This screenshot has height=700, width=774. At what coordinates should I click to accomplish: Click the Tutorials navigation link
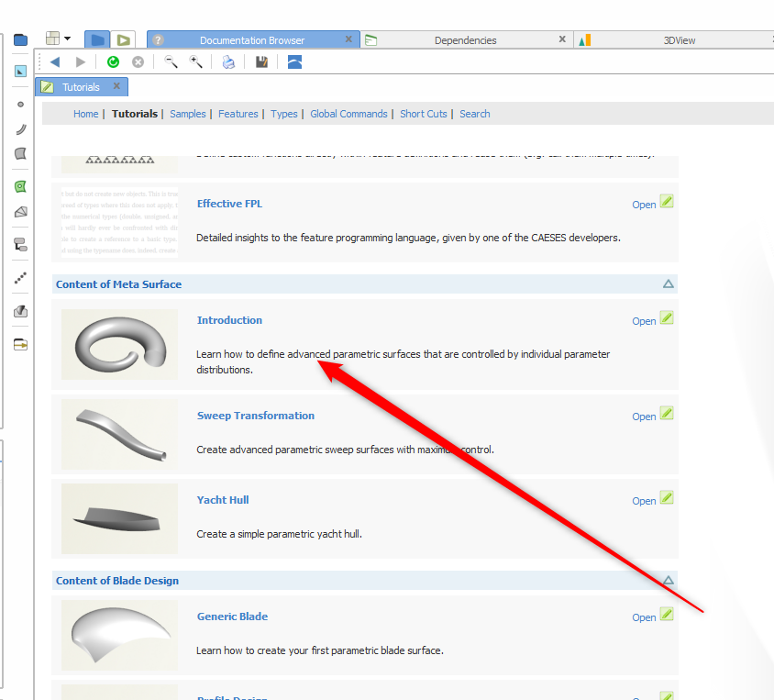[x=135, y=114]
